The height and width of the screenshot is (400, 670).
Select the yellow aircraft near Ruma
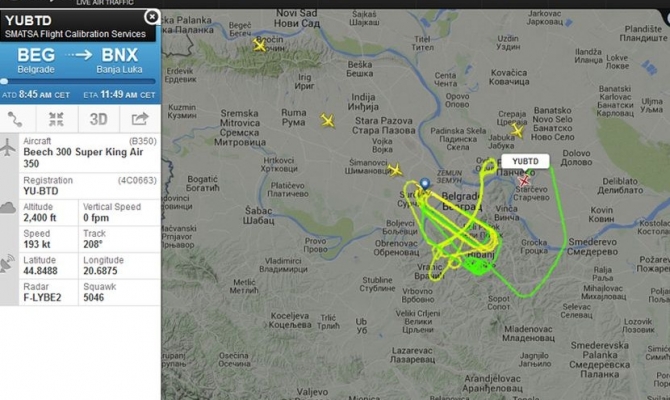(x=328, y=121)
